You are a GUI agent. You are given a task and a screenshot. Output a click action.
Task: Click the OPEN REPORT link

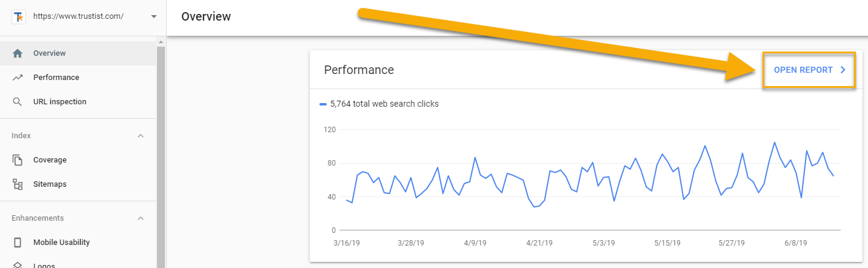tap(803, 70)
